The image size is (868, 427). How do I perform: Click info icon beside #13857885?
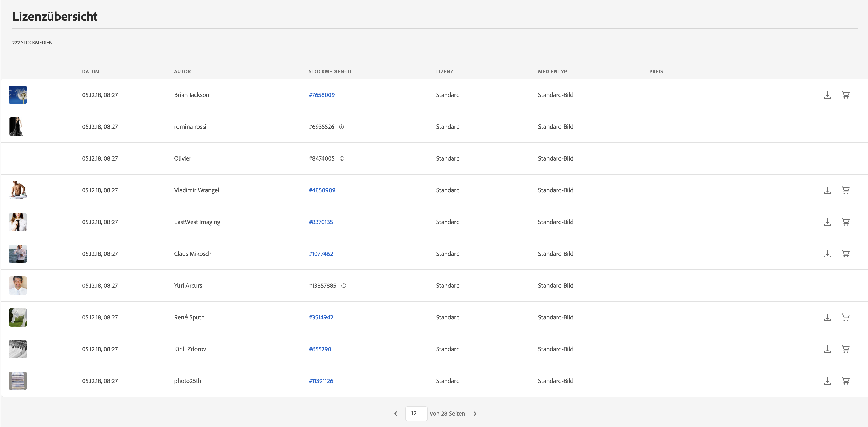pyautogui.click(x=344, y=286)
